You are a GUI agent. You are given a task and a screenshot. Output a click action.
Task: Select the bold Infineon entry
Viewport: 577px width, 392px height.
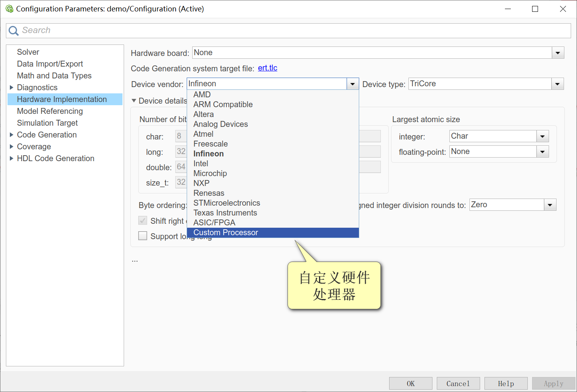point(273,154)
